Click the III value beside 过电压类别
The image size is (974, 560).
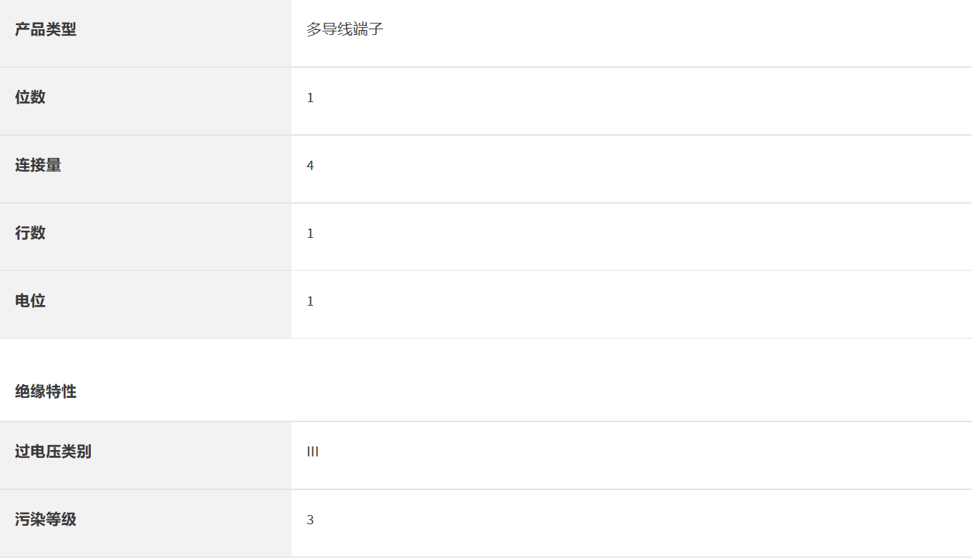pos(312,452)
